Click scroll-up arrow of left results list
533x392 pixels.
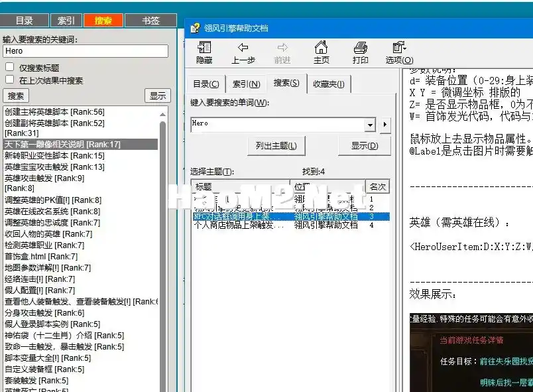[162, 115]
